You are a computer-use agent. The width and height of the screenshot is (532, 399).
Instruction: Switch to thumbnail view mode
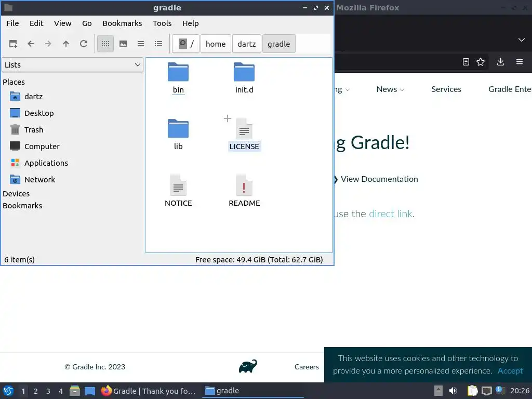tap(123, 44)
